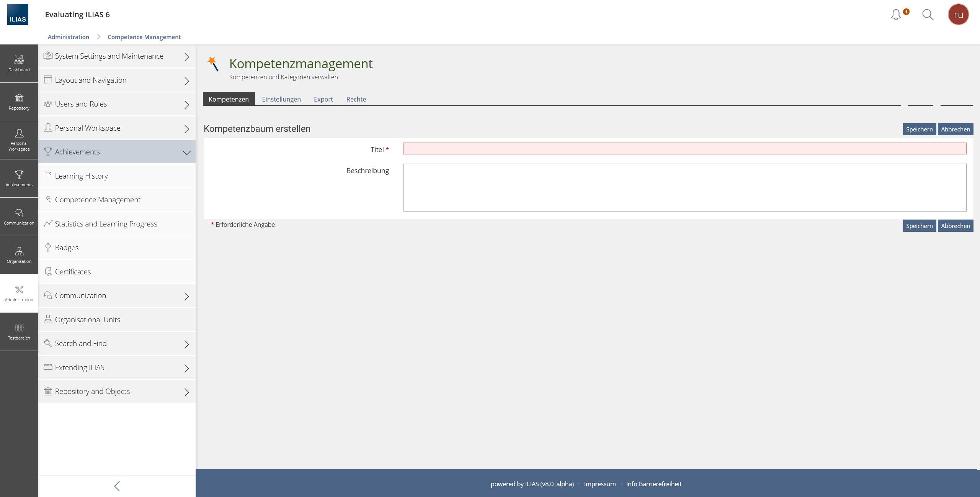Focus the Titel input field
This screenshot has width=980, height=497.
(x=684, y=149)
